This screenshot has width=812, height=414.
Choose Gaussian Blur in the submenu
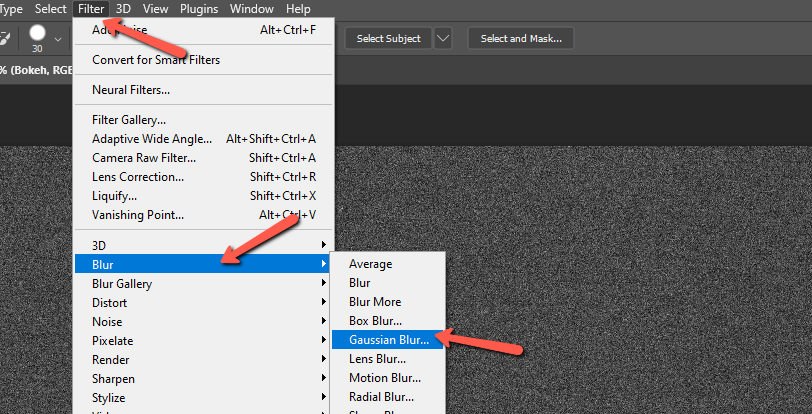pyautogui.click(x=389, y=340)
